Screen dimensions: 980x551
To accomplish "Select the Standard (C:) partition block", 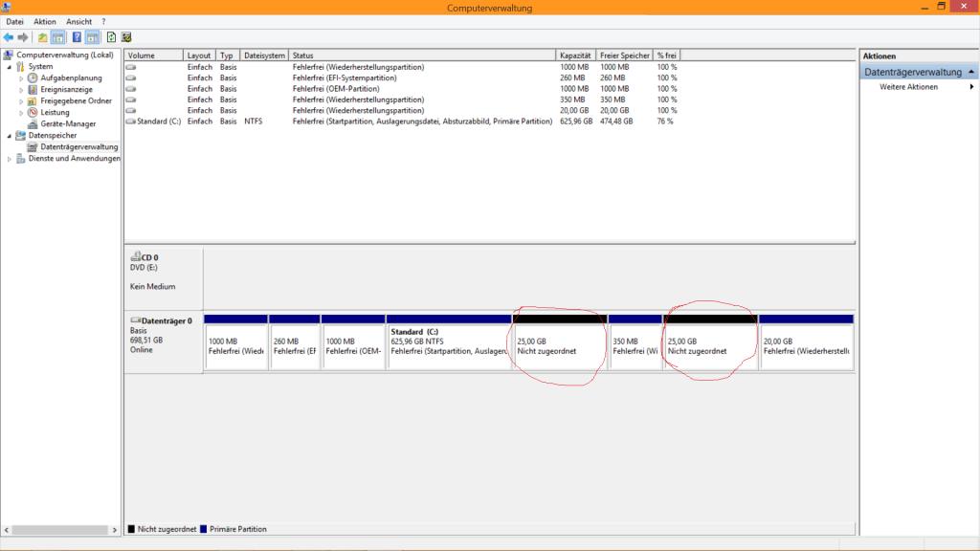I will (x=449, y=342).
